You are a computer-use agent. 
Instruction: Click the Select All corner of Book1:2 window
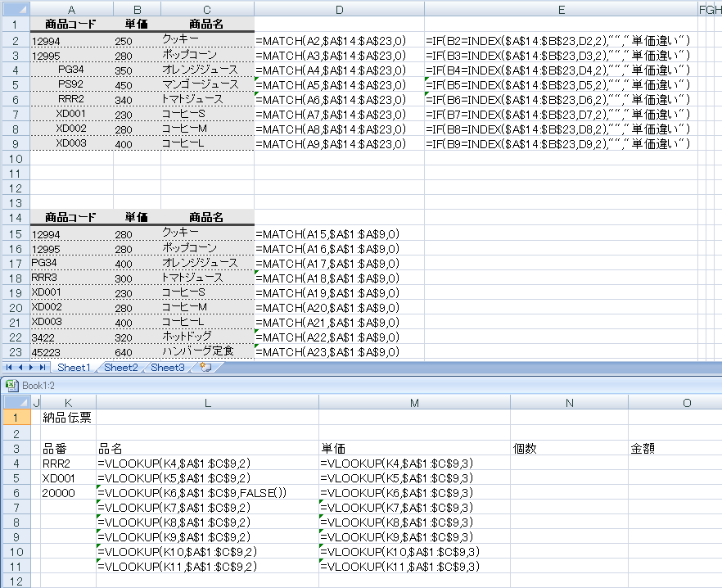coord(15,402)
